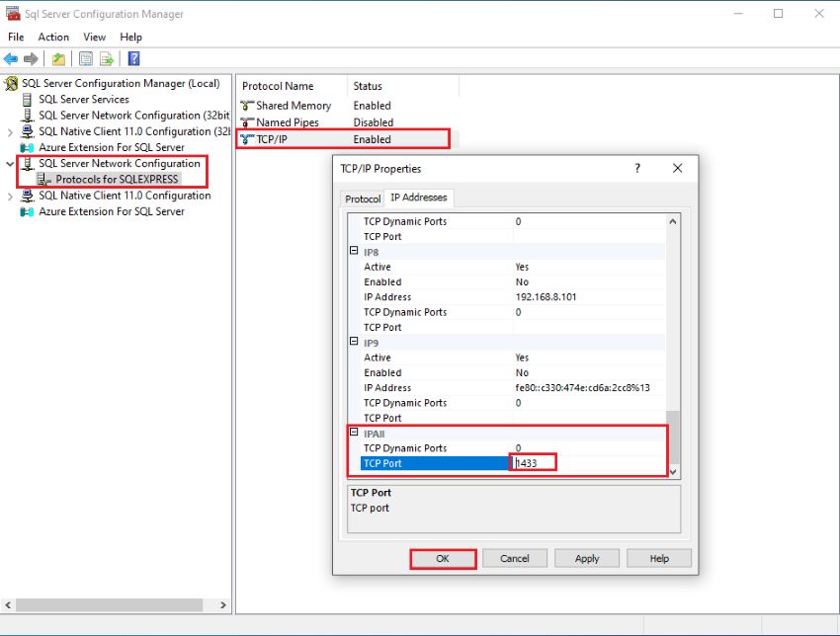This screenshot has height=636, width=840.
Task: Click the Protocol Name column header
Action: coord(292,86)
